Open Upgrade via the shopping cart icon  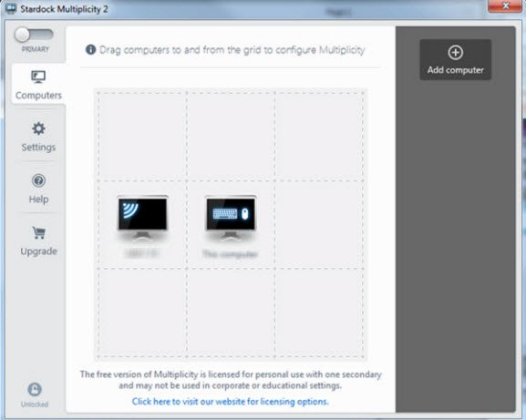38,232
